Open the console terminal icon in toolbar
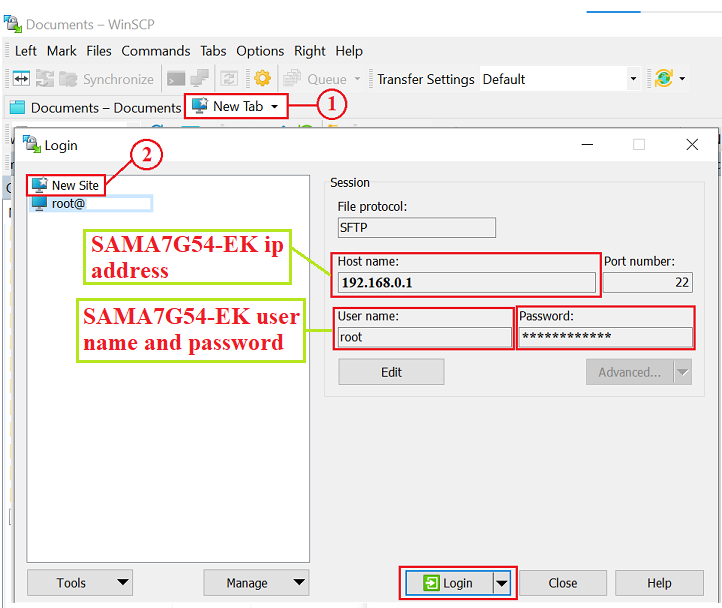 176,79
